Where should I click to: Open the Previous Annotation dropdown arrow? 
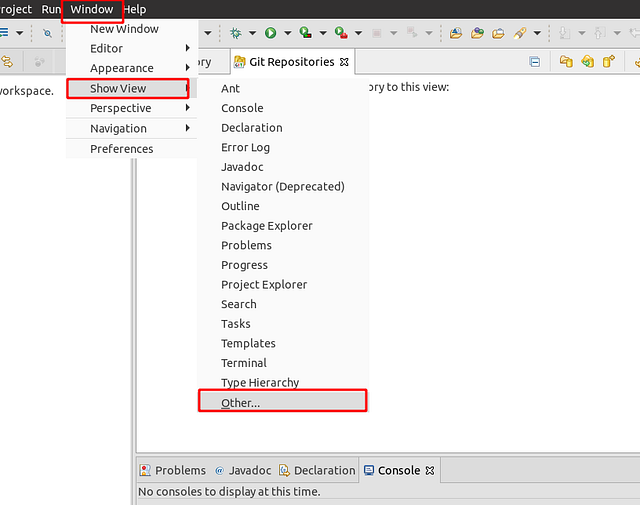click(617, 33)
